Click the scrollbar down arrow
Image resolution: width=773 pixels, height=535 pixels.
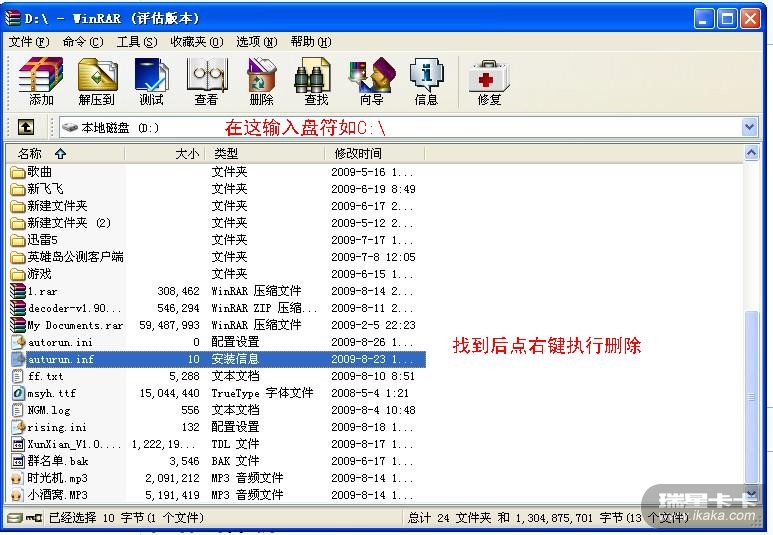coord(751,493)
